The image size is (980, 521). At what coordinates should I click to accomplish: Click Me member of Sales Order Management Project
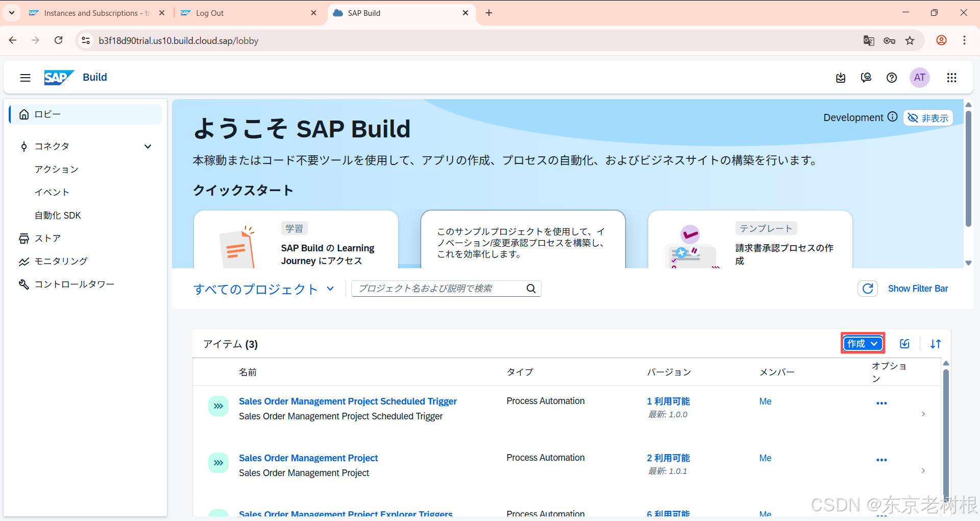click(765, 458)
